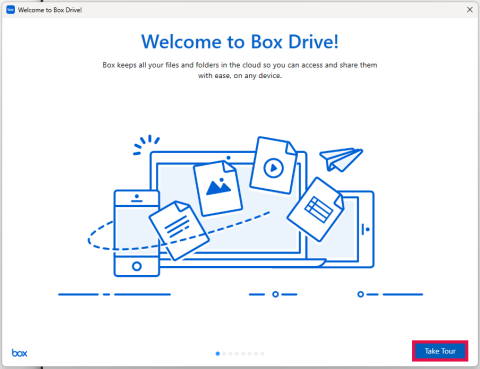Click the Box app icon in title bar

[x=11, y=10]
